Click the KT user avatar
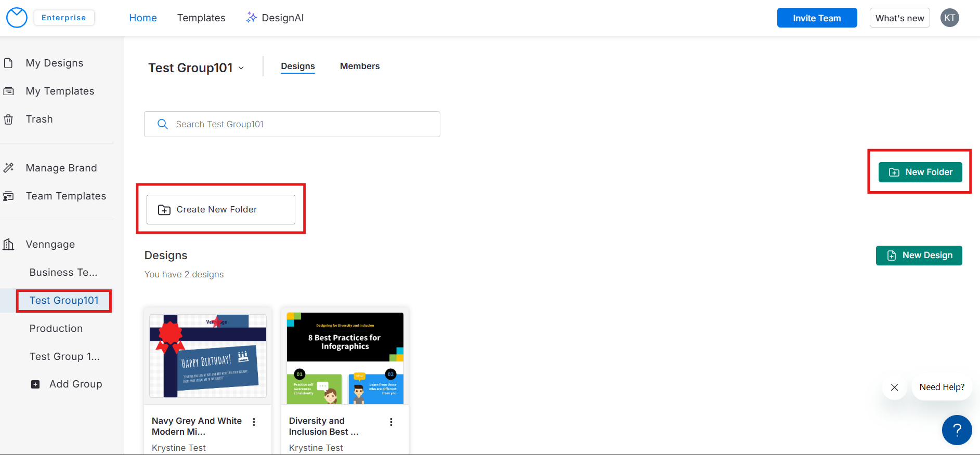The image size is (980, 455). [949, 18]
